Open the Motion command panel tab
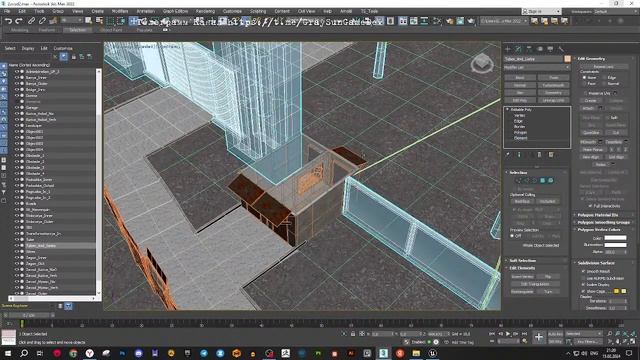This screenshot has width=640, height=360. coord(540,49)
